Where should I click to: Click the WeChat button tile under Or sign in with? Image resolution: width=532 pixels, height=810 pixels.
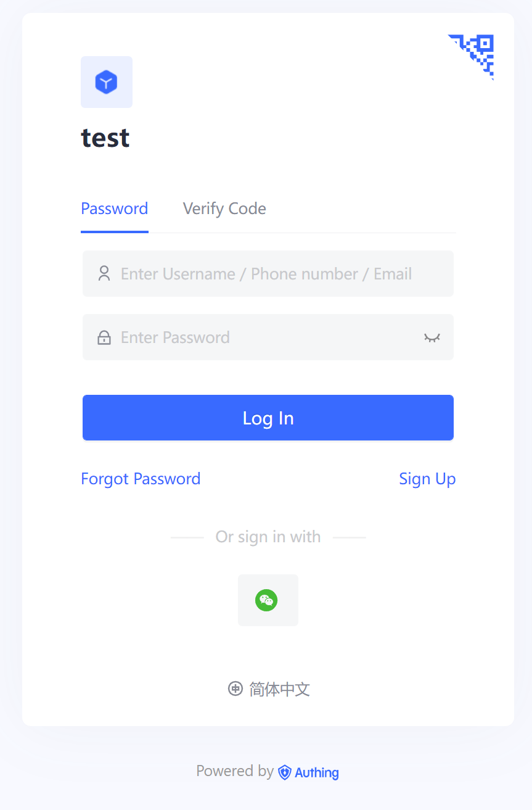pyautogui.click(x=268, y=599)
